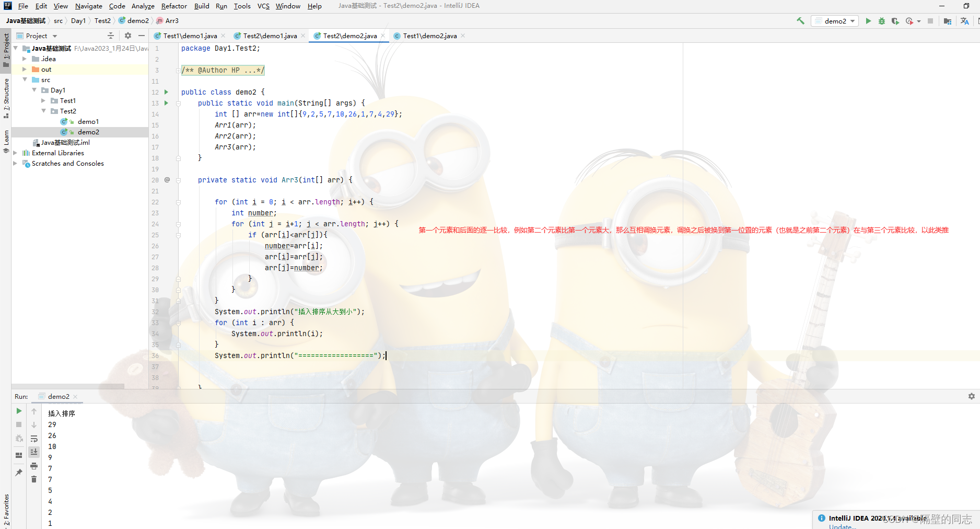Open Run panel settings gear
This screenshot has height=529, width=980.
pos(971,396)
